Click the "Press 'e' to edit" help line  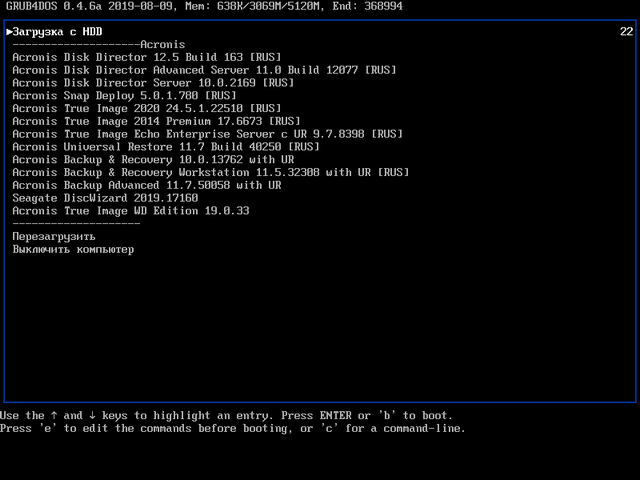pyautogui.click(x=233, y=429)
